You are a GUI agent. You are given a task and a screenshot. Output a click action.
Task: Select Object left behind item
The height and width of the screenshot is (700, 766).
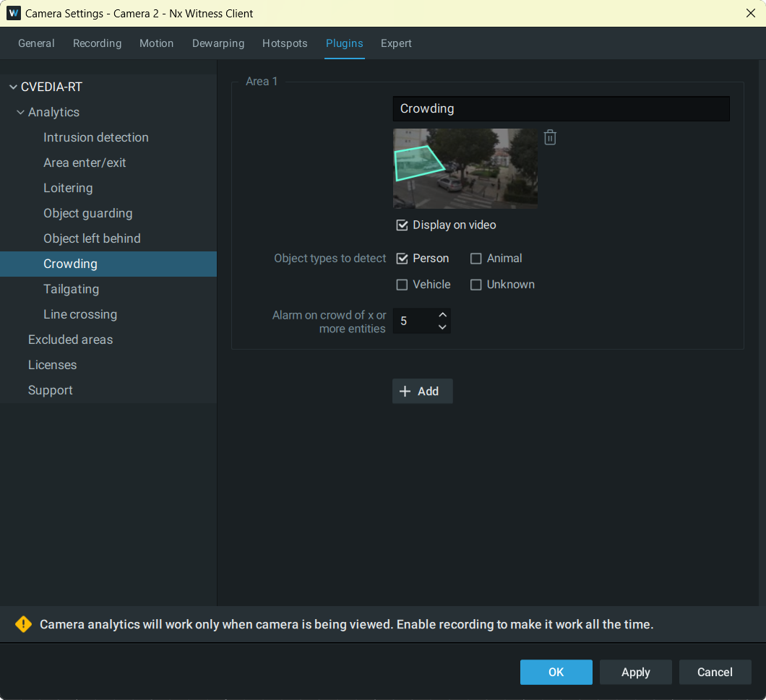coord(108,239)
